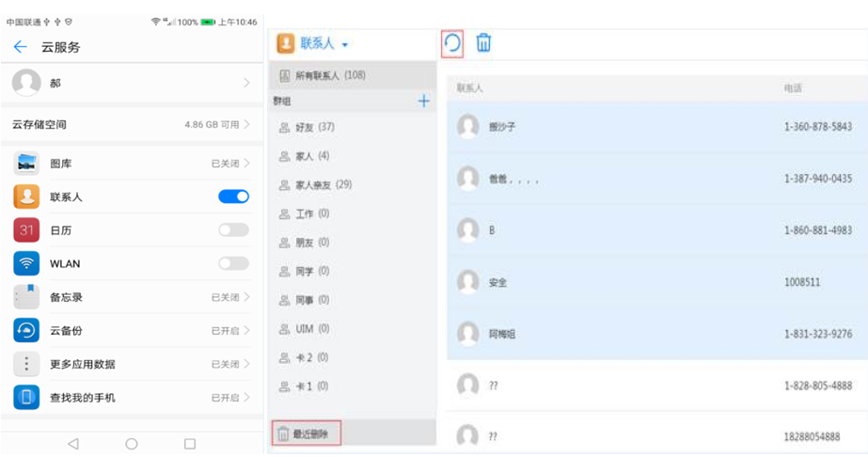Enable the WLAN sync toggle

[x=233, y=263]
